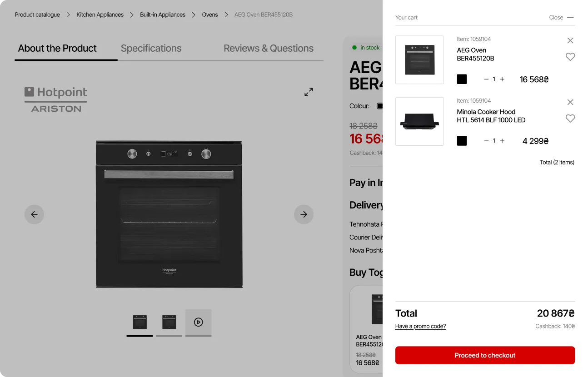The width and height of the screenshot is (588, 377).
Task: Remove Minola Cooker Hood from cart
Action: click(x=570, y=102)
